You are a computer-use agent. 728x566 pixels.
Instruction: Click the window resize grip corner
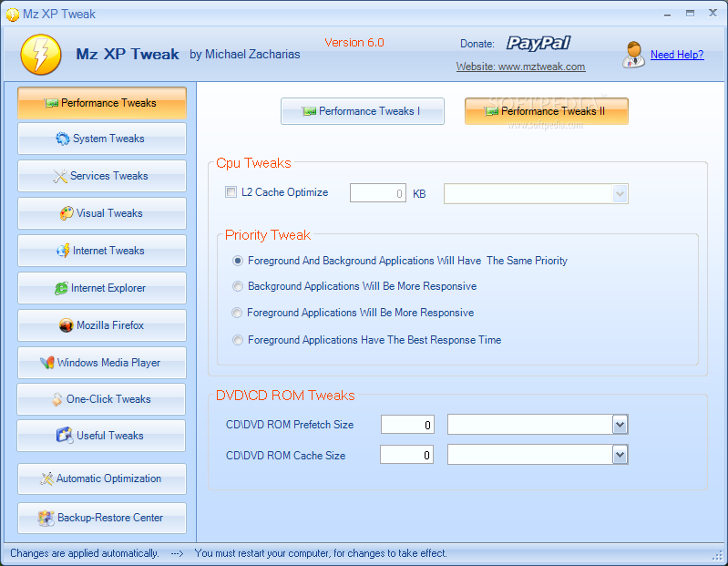(x=718, y=555)
